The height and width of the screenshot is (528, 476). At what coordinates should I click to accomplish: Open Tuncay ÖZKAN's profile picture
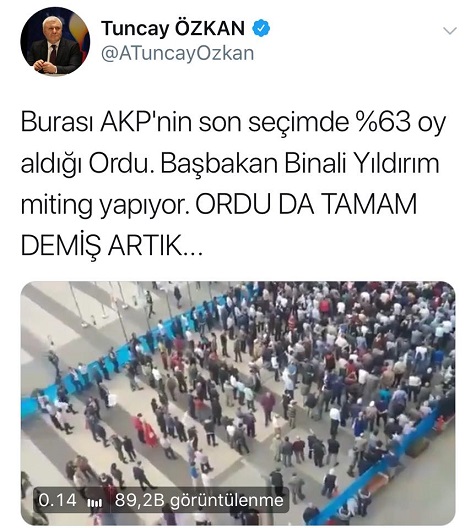[x=55, y=41]
